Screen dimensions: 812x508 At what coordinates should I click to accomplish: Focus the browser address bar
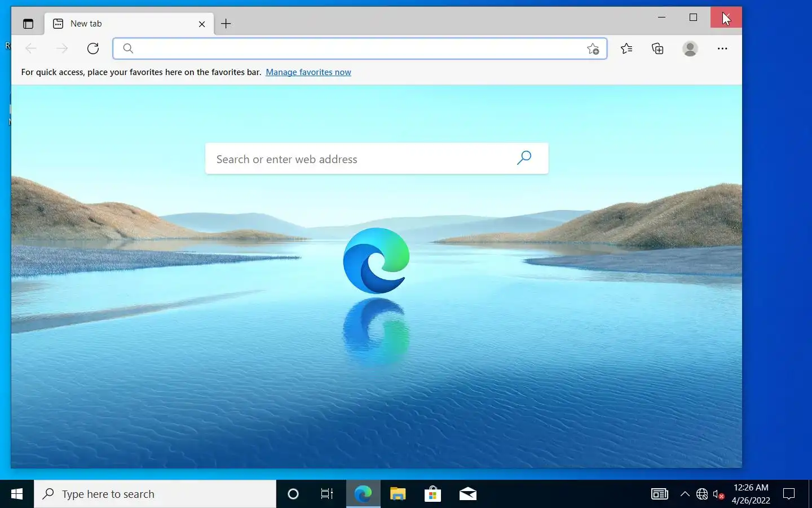(x=360, y=49)
